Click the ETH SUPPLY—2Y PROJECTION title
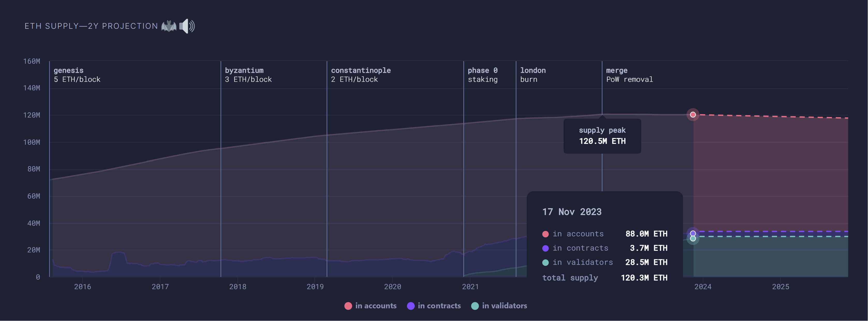Viewport: 868px width, 321px height. [x=91, y=26]
